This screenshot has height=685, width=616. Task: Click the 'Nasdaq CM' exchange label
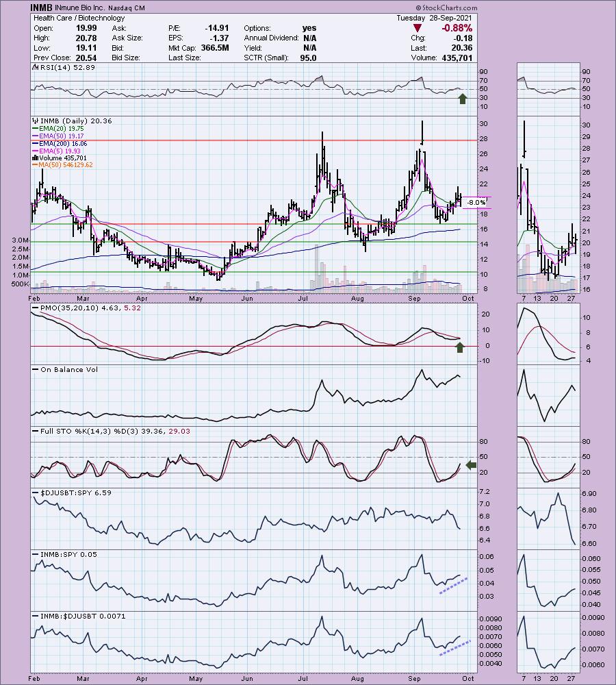(126, 8)
